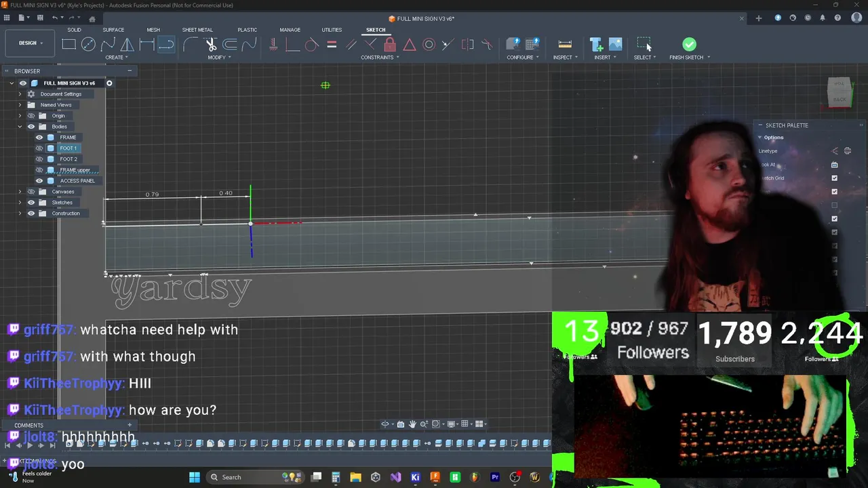This screenshot has height=488, width=868.
Task: Show the hidden FOOT 2 body
Action: click(39, 159)
